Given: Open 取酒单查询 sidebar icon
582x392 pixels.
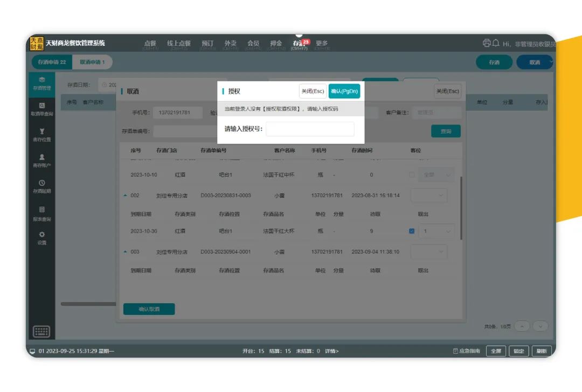Looking at the screenshot, I should click(42, 109).
